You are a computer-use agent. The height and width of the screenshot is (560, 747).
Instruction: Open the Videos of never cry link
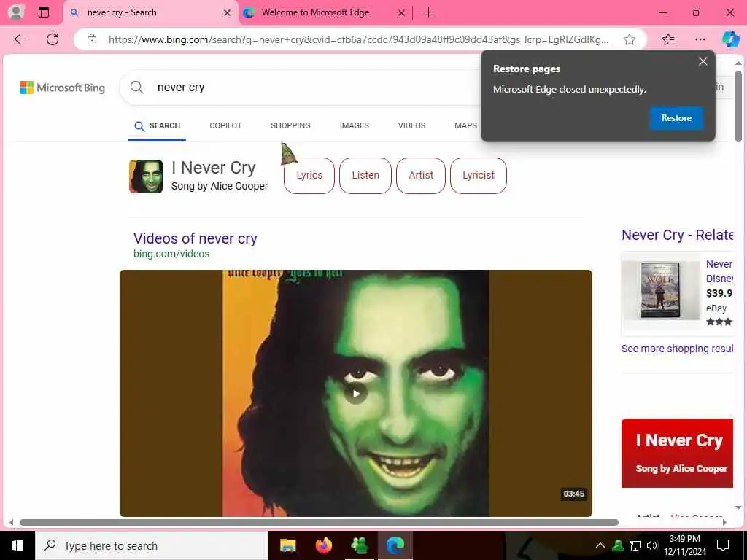(x=195, y=238)
